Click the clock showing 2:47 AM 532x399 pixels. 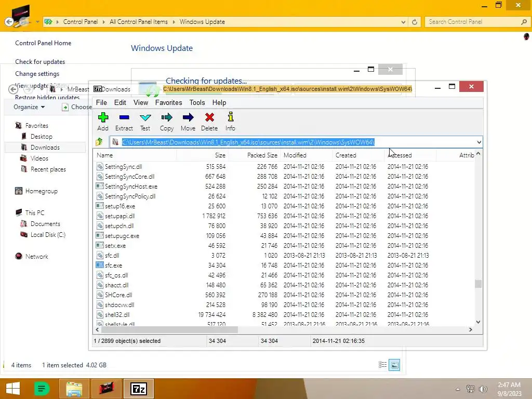coord(509,385)
